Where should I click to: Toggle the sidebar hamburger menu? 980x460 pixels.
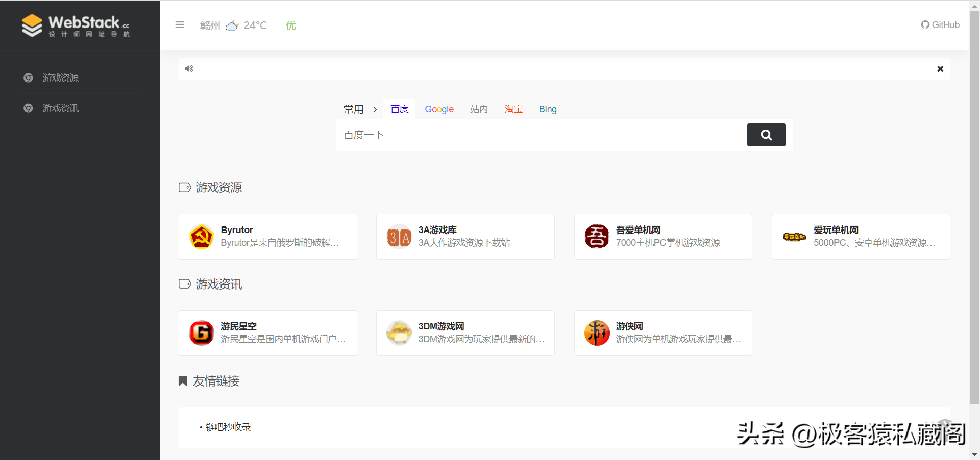[180, 24]
